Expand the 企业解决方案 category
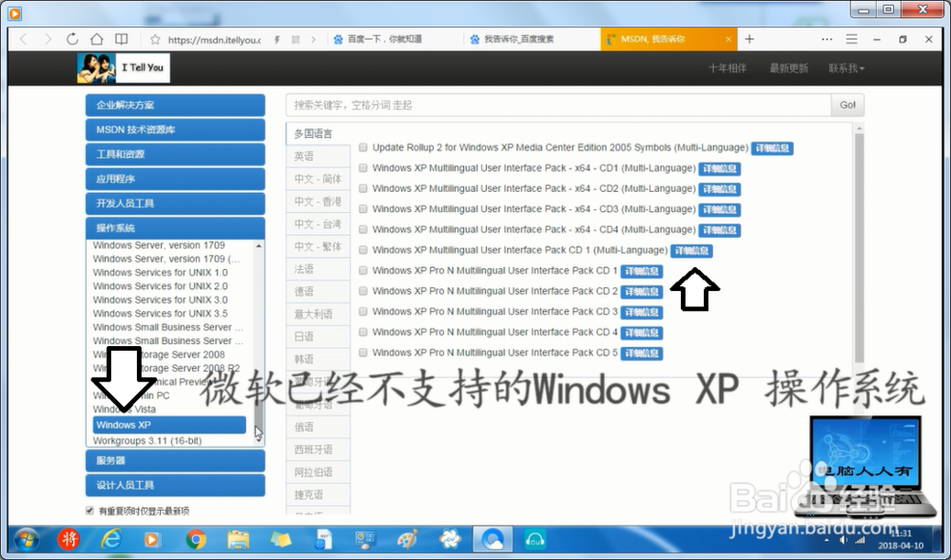 click(175, 105)
